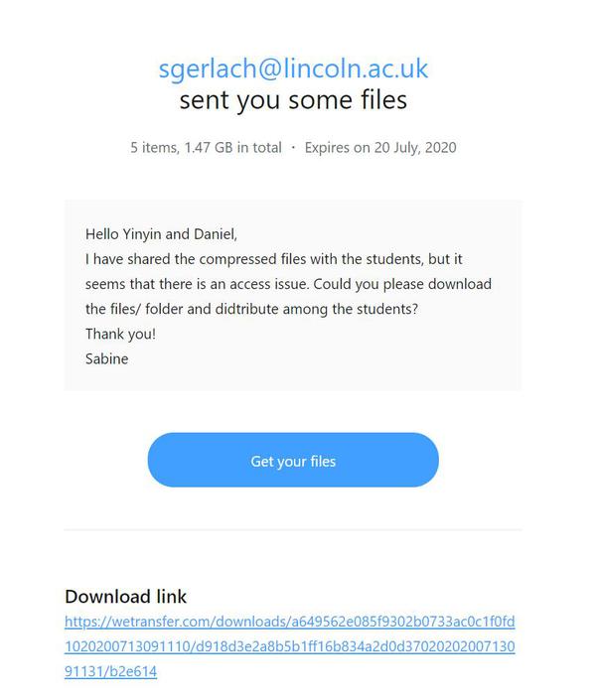Click the dot separator between size and expiry
This screenshot has height=700, width=595.
[293, 147]
